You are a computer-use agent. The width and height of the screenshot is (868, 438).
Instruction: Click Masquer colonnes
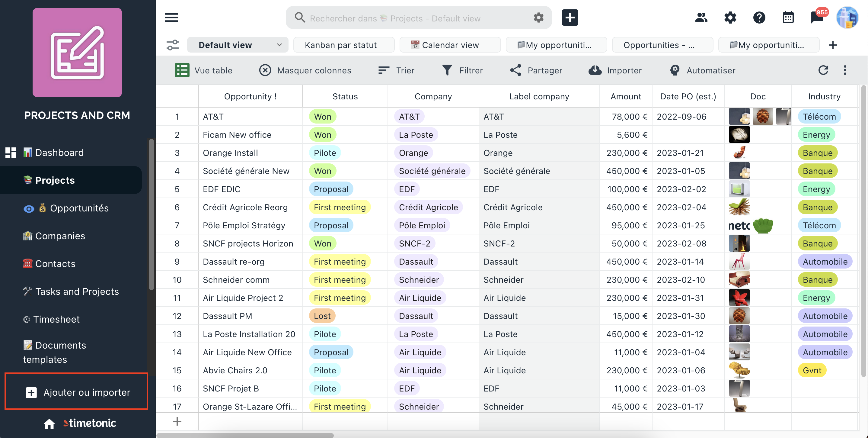(305, 70)
